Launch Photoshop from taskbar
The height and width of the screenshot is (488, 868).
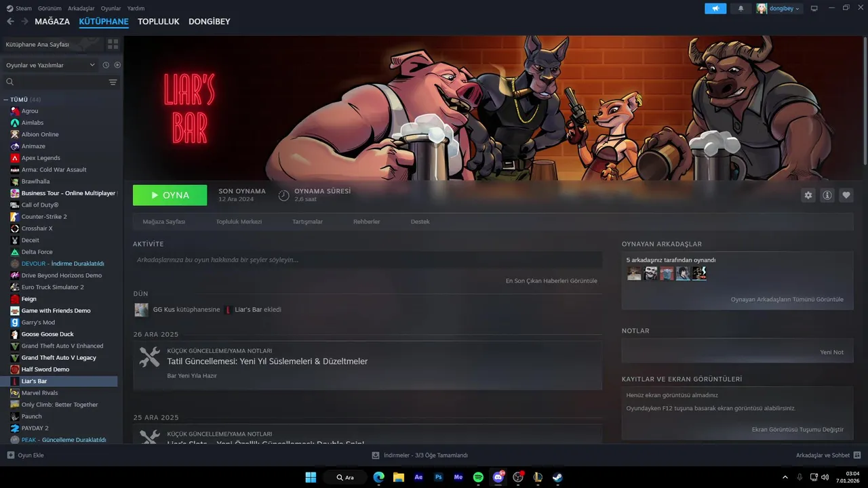[x=439, y=477]
